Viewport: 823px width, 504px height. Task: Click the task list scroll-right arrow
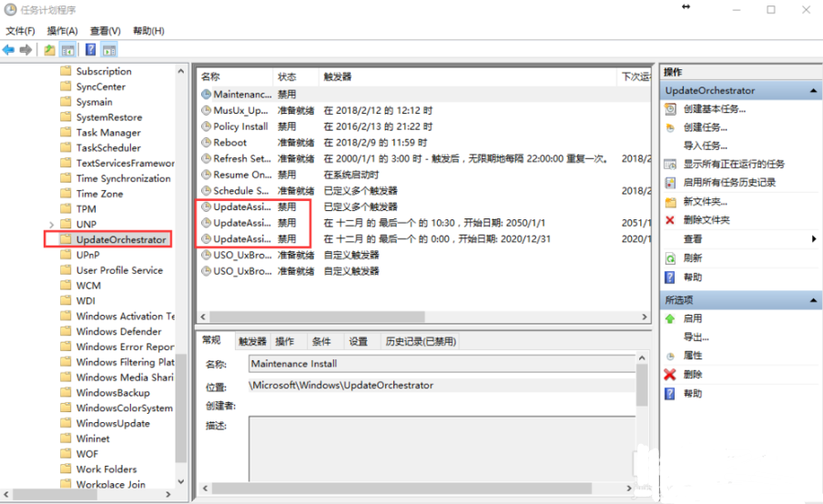click(645, 318)
